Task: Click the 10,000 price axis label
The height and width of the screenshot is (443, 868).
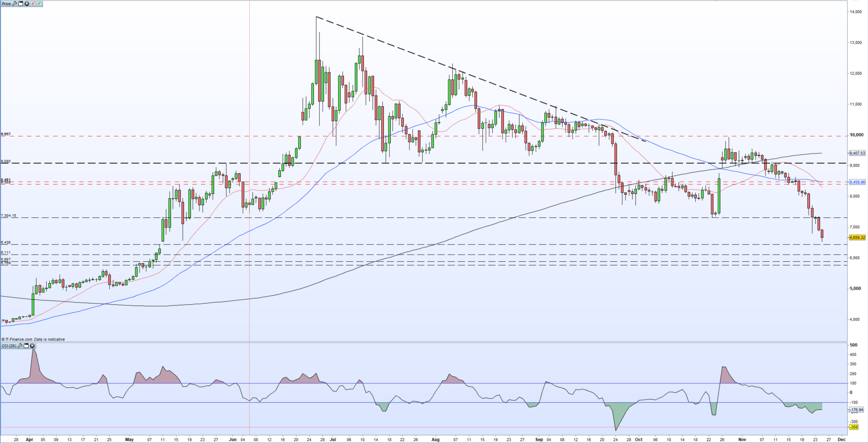Action: point(856,135)
